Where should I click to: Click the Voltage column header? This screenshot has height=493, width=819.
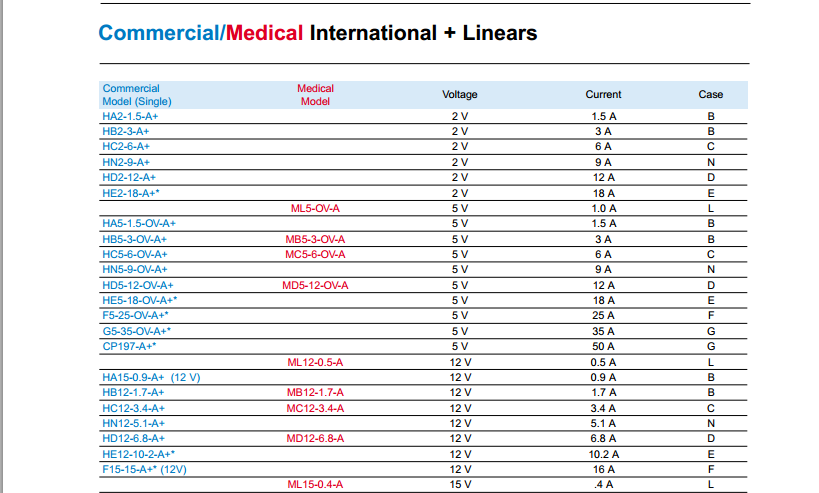pyautogui.click(x=460, y=95)
